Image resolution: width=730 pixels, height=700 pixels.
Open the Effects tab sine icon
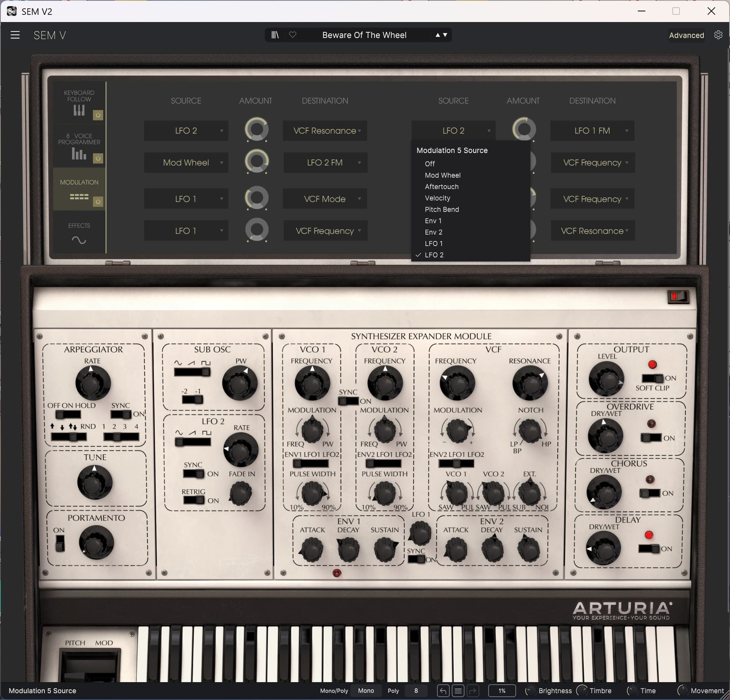click(79, 240)
